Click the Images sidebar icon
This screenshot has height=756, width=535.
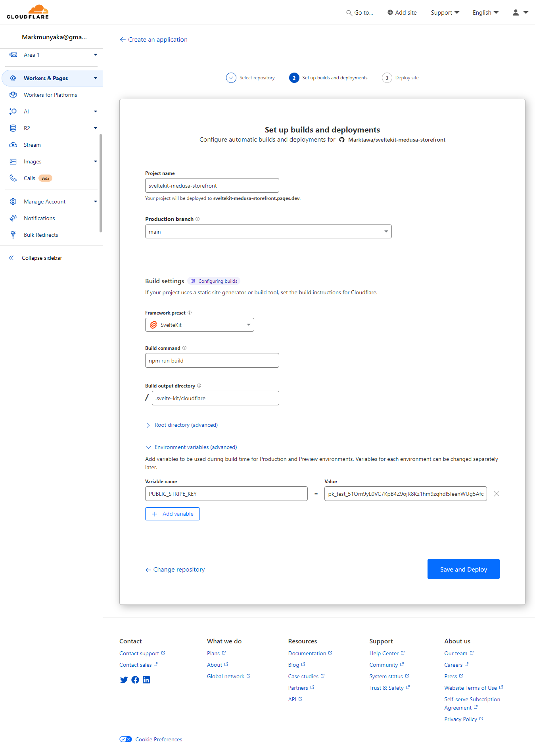click(x=13, y=161)
